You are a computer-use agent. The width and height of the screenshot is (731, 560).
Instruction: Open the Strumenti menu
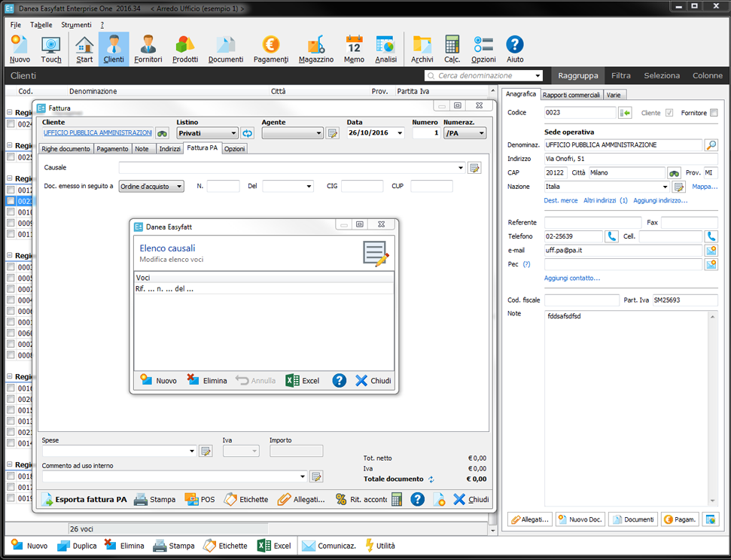coord(76,25)
